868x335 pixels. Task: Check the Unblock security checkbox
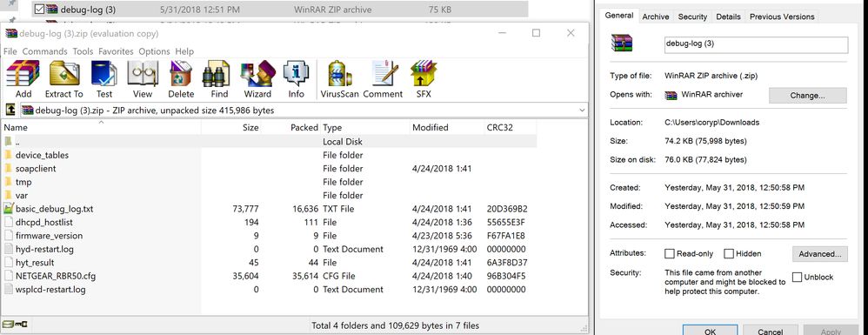797,277
